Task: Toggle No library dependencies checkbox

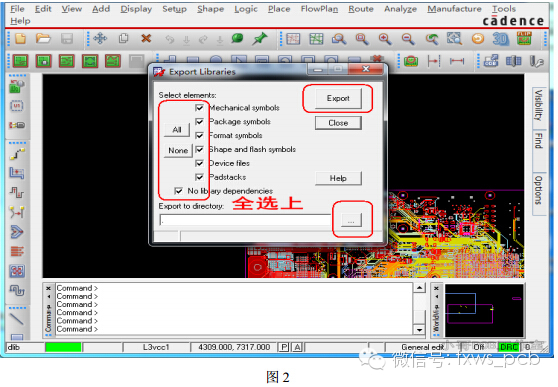Action: (178, 191)
